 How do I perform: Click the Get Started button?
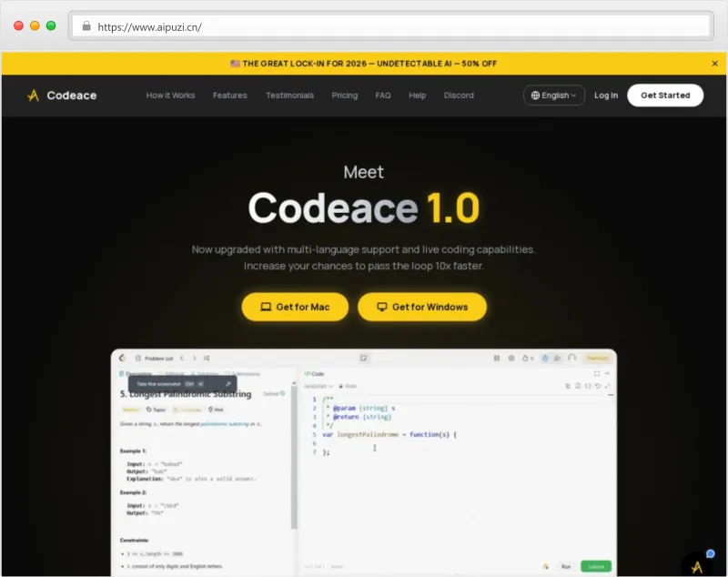[665, 95]
